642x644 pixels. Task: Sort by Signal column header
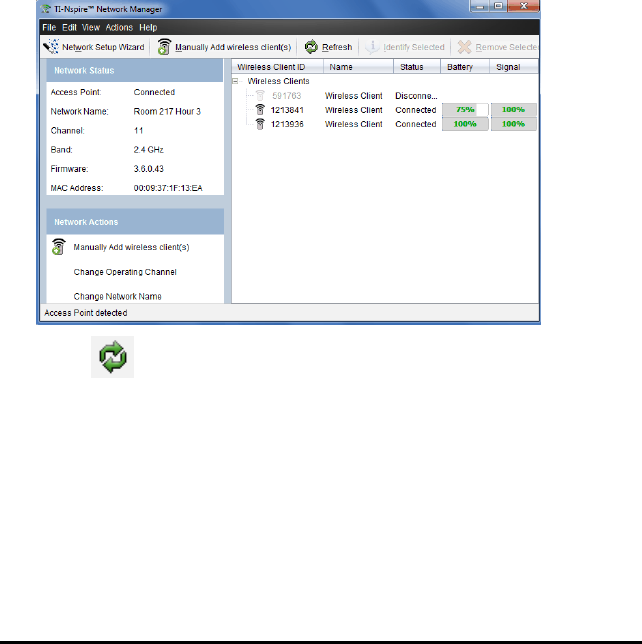(x=514, y=67)
